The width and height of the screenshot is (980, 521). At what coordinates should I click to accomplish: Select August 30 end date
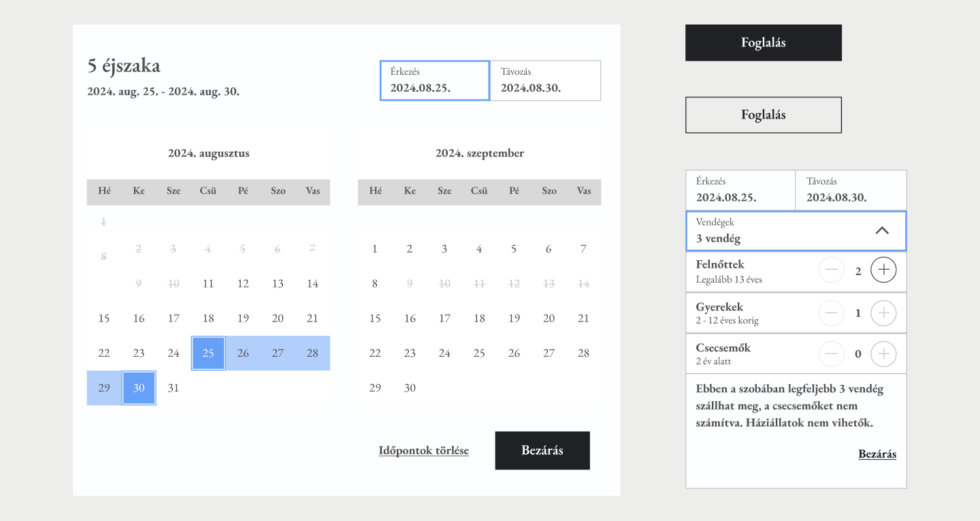139,388
